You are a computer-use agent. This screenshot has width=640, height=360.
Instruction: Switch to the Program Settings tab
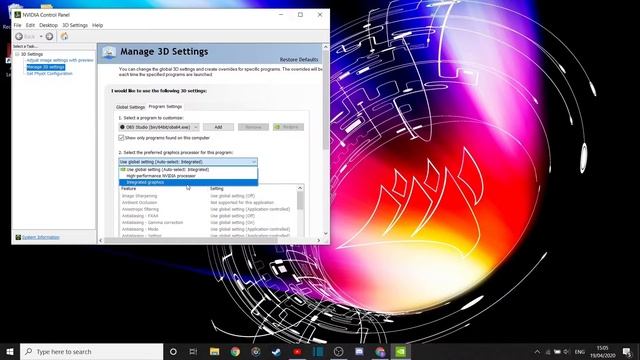[165, 107]
